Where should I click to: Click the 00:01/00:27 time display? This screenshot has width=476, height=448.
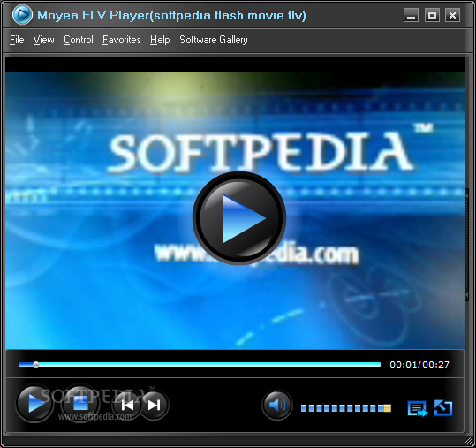pyautogui.click(x=419, y=364)
